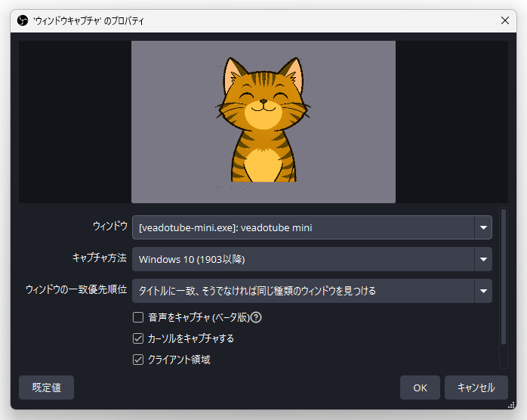Expand the Windows 10 (1903以降) capture method list

pyautogui.click(x=302, y=259)
